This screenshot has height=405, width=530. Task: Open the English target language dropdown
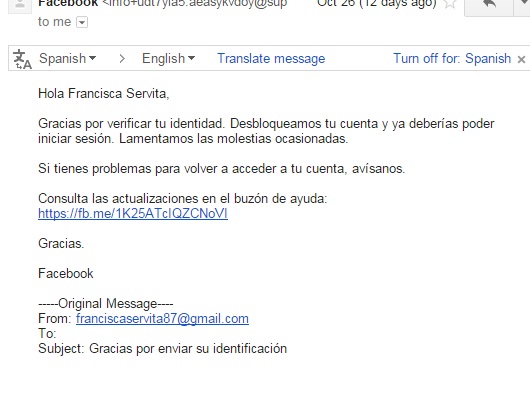pyautogui.click(x=168, y=58)
